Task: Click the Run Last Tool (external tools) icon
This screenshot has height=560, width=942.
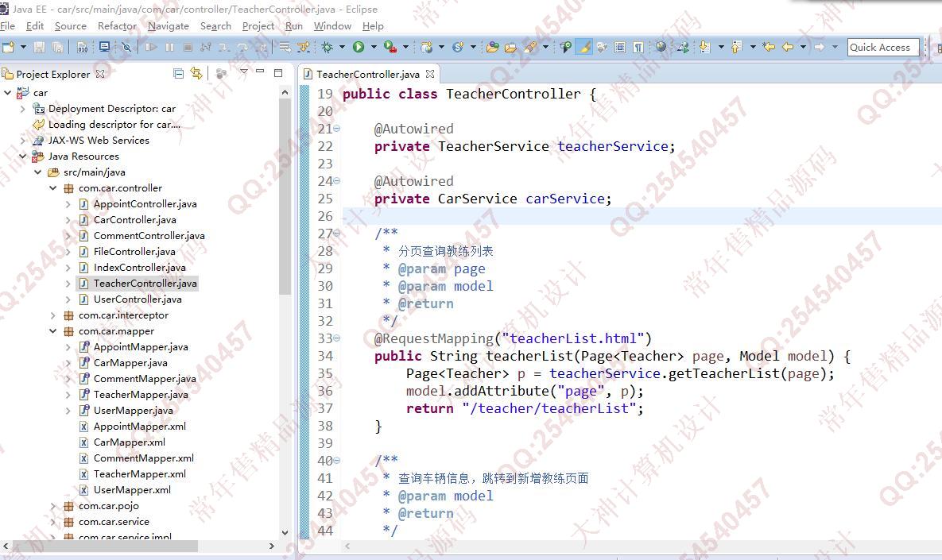Action: pos(390,47)
